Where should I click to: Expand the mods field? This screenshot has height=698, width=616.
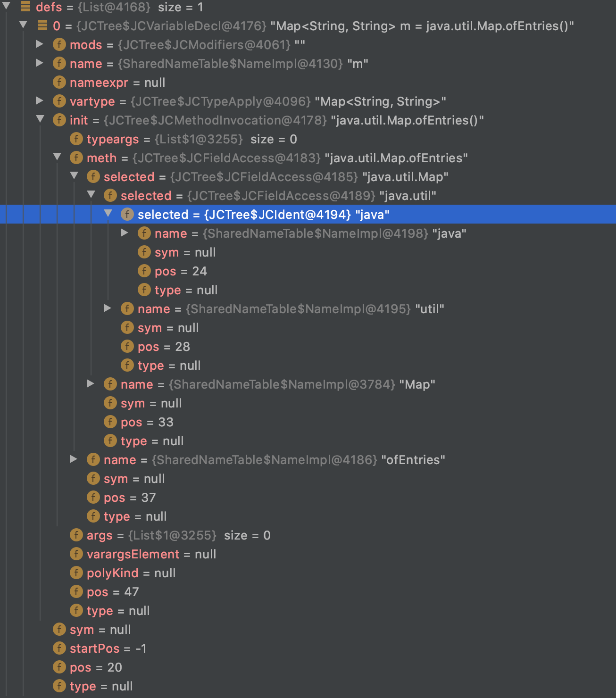40,44
